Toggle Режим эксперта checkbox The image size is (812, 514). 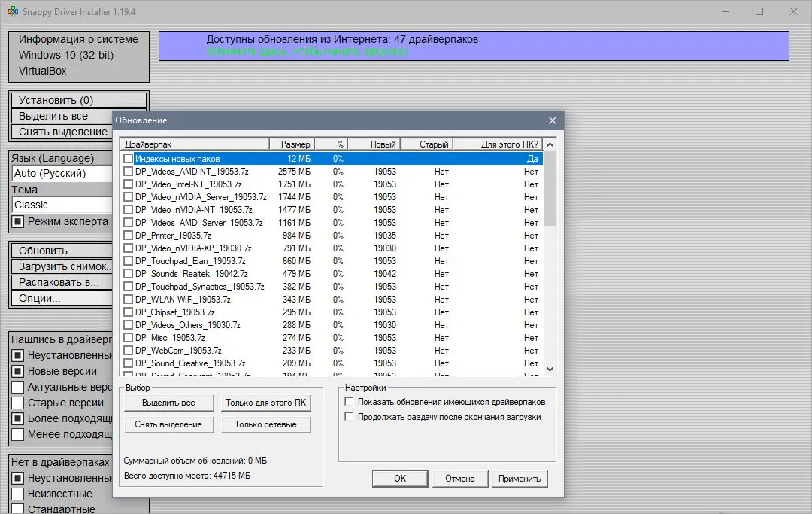(18, 222)
